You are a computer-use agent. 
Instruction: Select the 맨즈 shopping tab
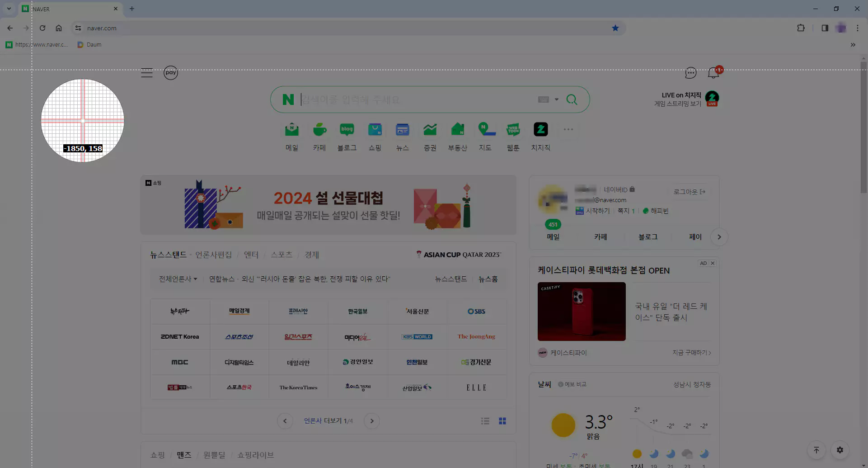pos(184,455)
